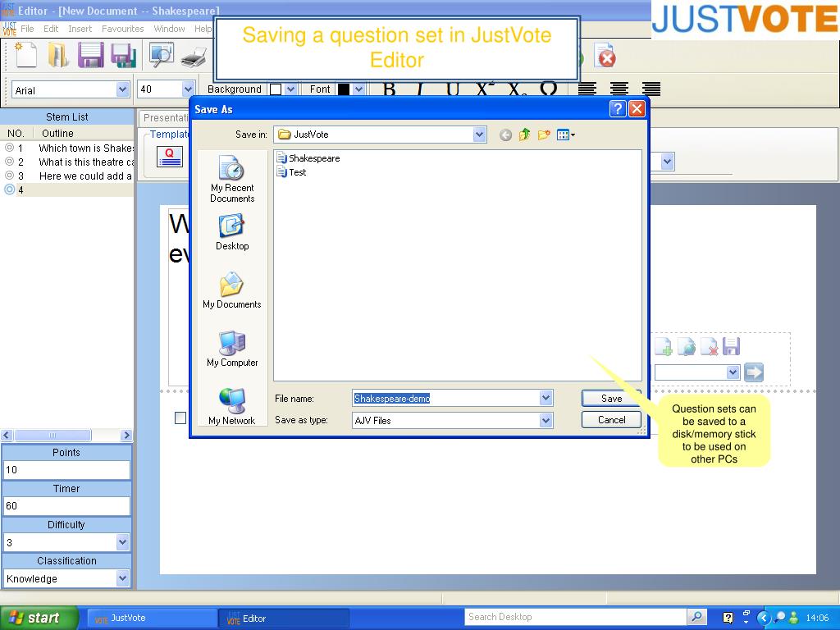Click the Print icon in the toolbar
This screenshot has width=840, height=630.
pos(194,57)
